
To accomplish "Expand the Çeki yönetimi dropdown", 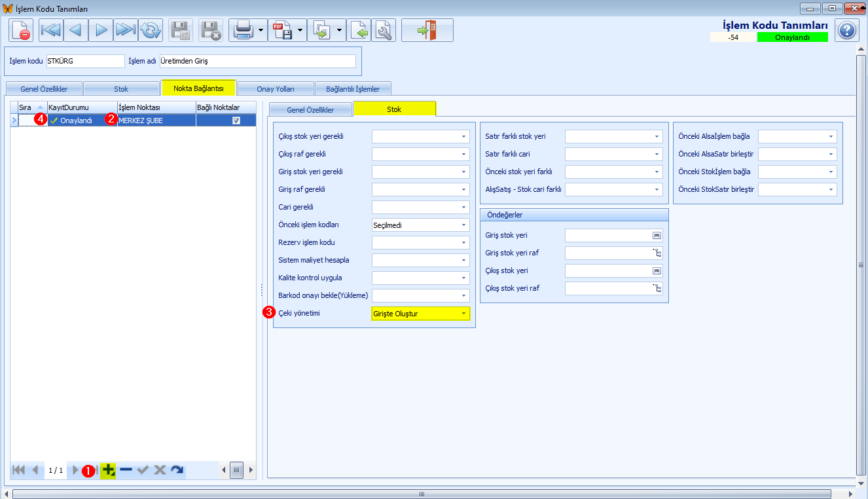I will click(463, 314).
